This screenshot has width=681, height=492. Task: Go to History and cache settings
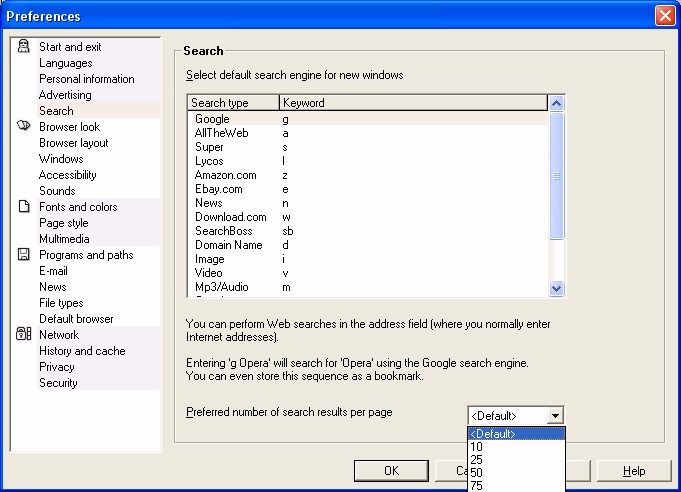(x=82, y=351)
